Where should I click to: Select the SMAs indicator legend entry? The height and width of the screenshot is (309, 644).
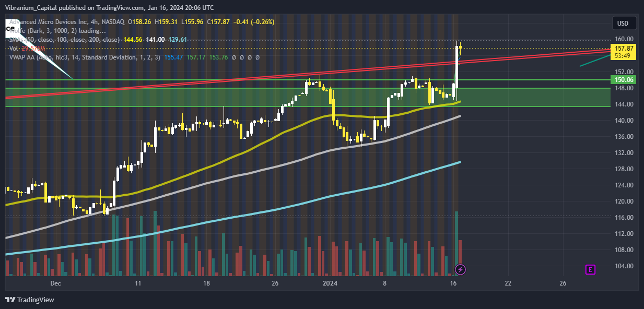pyautogui.click(x=65, y=40)
